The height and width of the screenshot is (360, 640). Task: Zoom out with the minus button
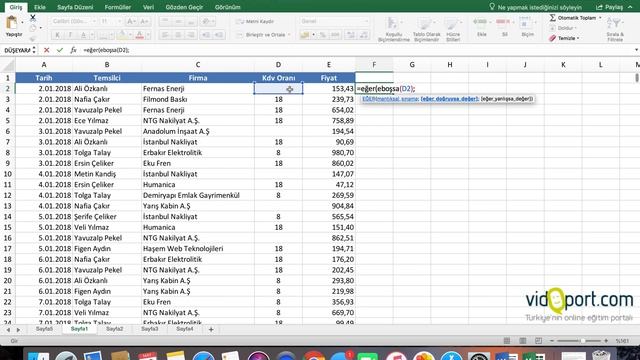pyautogui.click(x=552, y=341)
